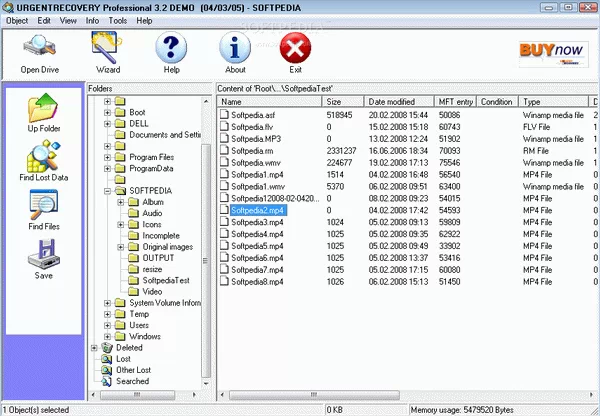Viewport: 600px width, 416px height.
Task: Click the folder tree vertical scrollbar thumb
Action: click(x=206, y=261)
